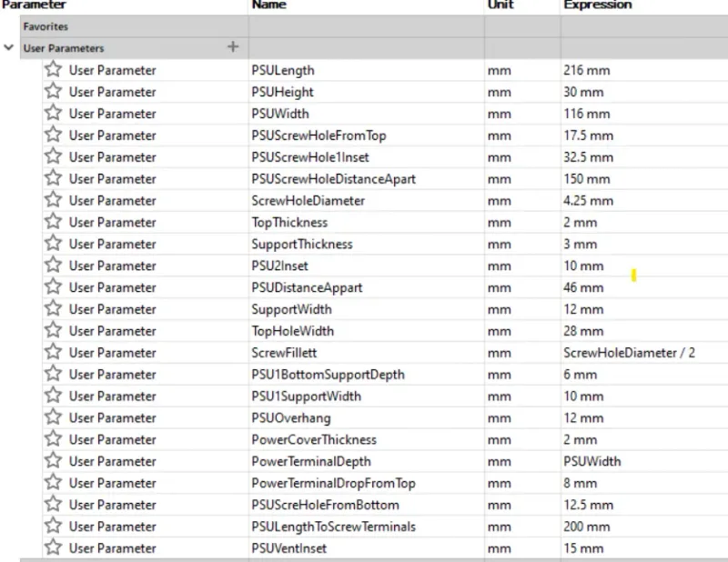Favorite the PSULength parameter star
The width and height of the screenshot is (728, 562).
[54, 69]
